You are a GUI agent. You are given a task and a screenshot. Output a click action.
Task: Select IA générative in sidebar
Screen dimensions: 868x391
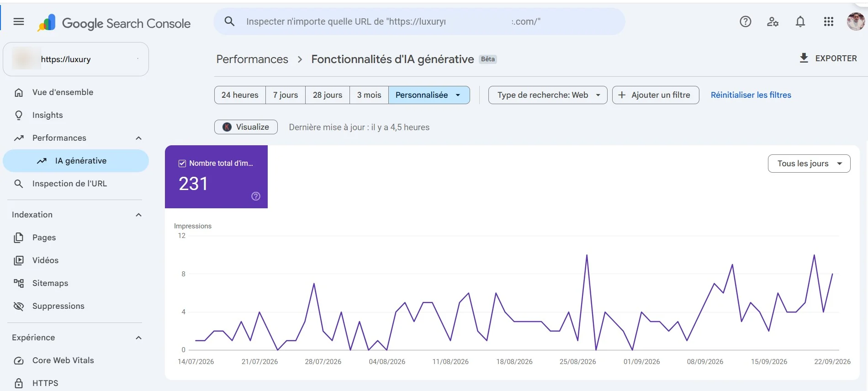pos(76,161)
